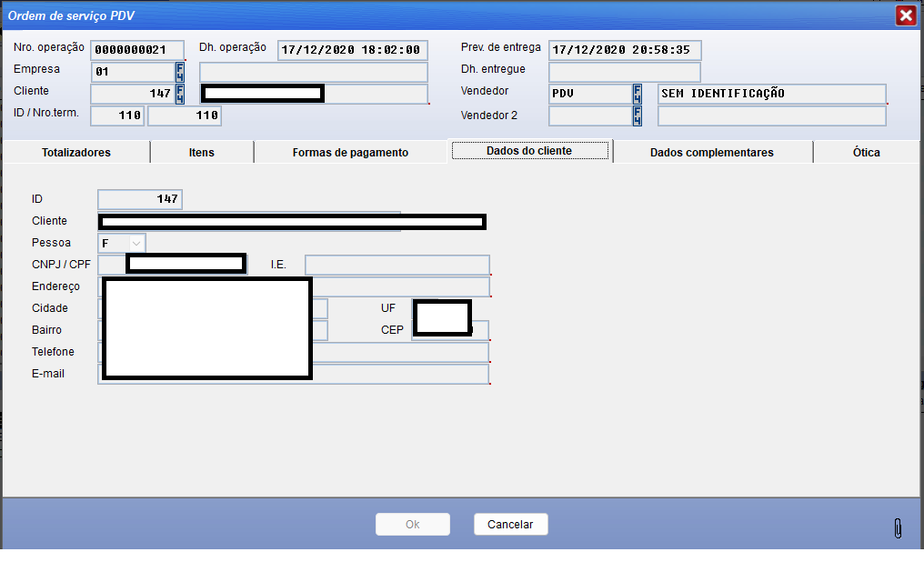Switch to the Ótica tab

[866, 153]
